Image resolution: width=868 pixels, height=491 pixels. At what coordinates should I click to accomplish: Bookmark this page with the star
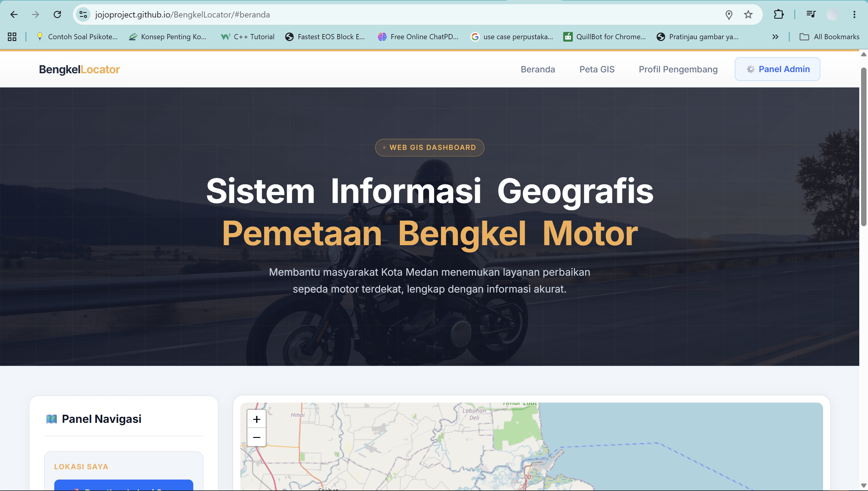(x=748, y=14)
